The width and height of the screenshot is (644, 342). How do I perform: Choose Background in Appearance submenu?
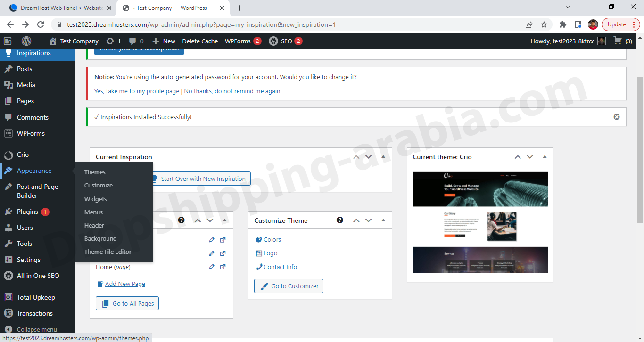100,238
